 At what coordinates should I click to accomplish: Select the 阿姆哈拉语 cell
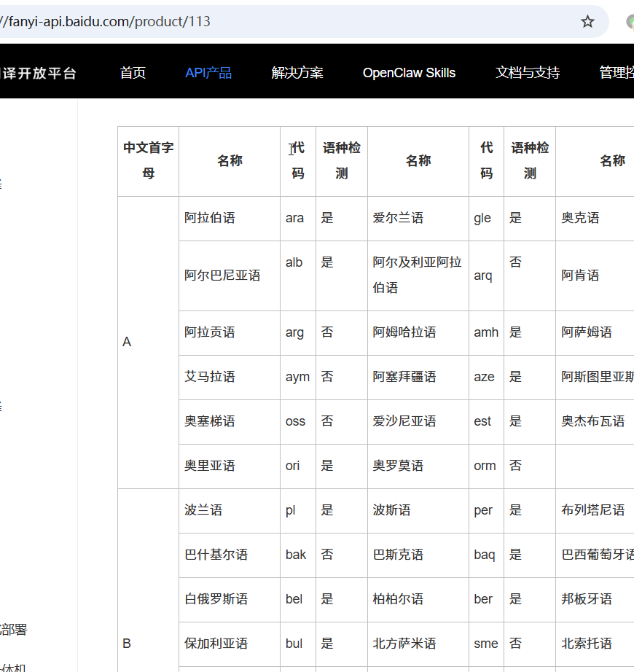click(418, 333)
